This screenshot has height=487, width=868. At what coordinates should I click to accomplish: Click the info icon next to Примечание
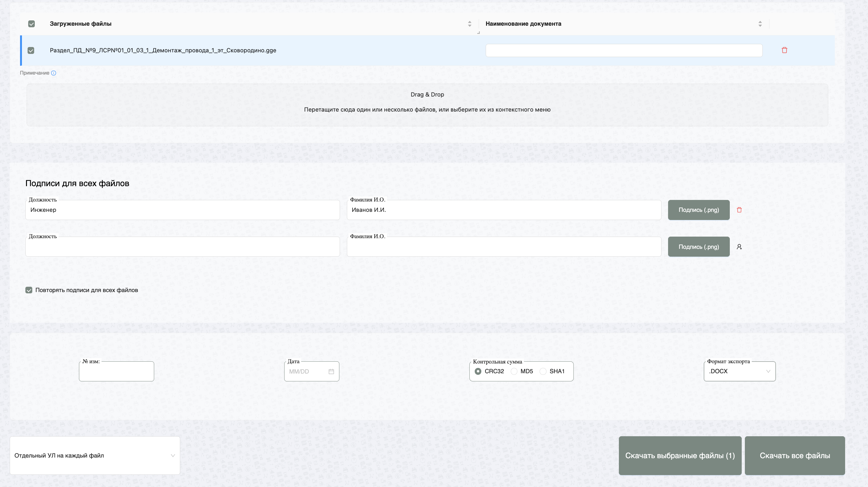tap(54, 73)
